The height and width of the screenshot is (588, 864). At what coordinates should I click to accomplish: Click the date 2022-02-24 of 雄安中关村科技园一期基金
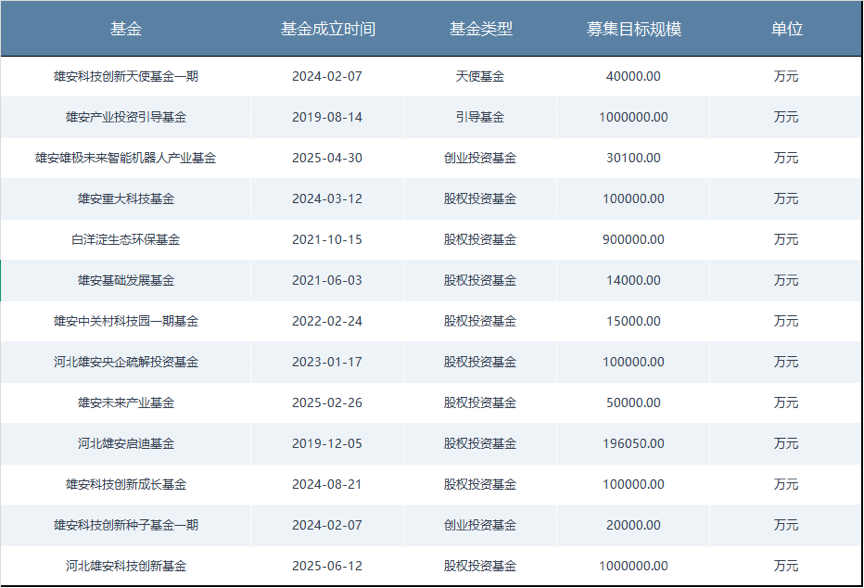click(329, 321)
